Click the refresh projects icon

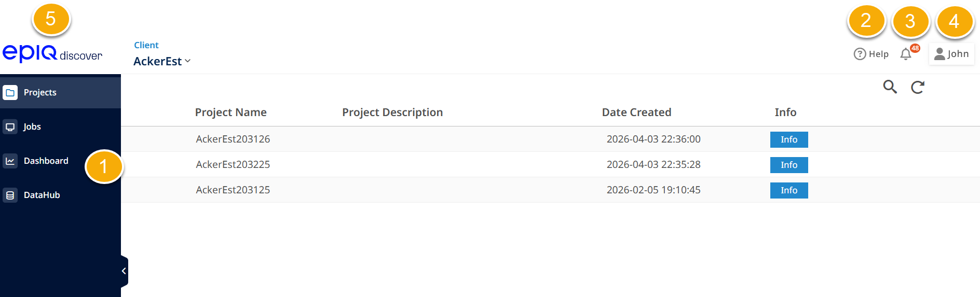[917, 87]
